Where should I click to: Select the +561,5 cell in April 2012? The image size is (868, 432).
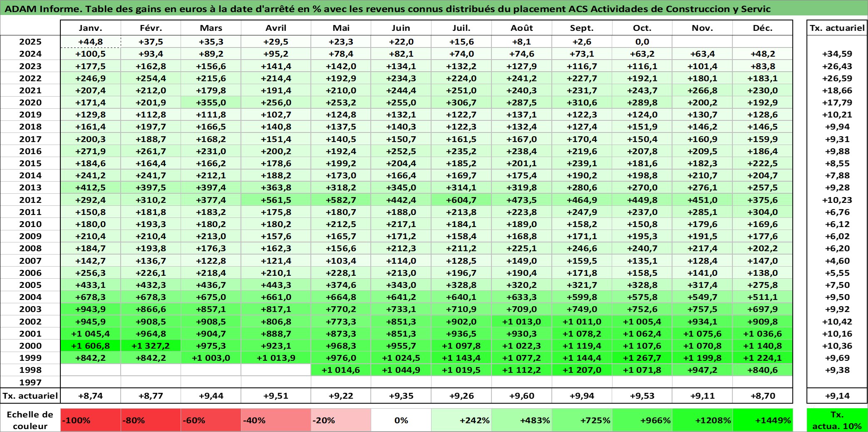276,200
